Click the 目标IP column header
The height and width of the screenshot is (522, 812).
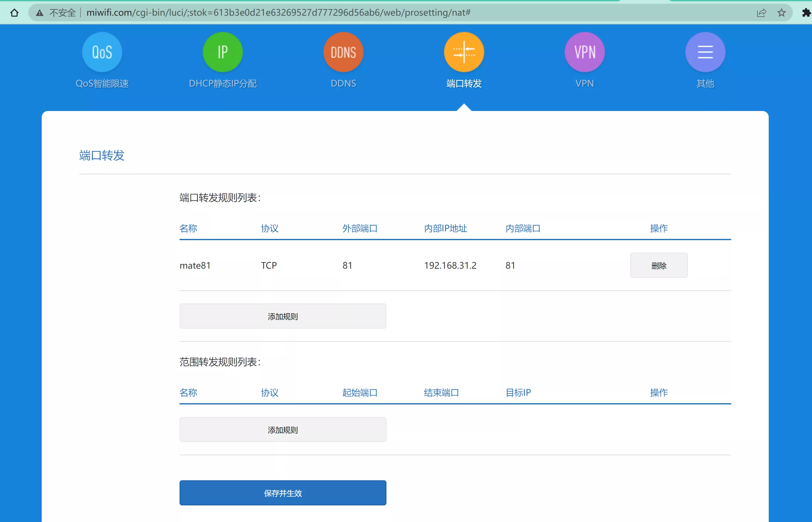[x=518, y=393]
